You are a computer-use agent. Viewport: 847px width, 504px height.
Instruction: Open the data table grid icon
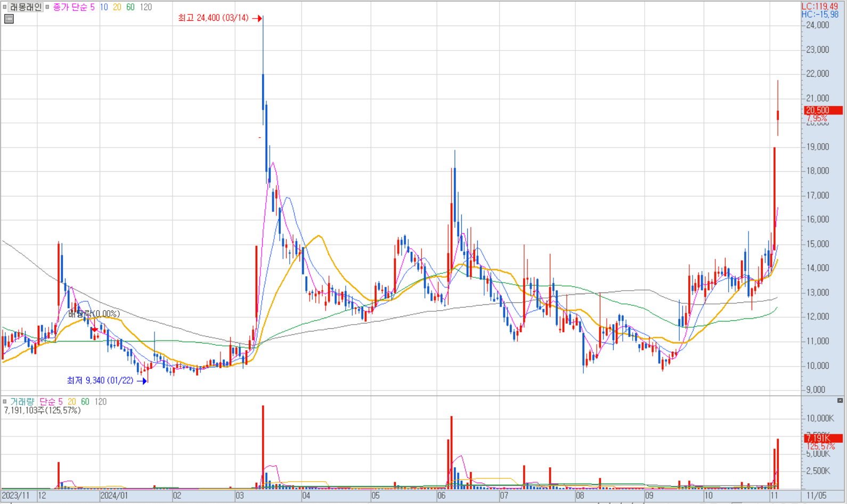9,19
